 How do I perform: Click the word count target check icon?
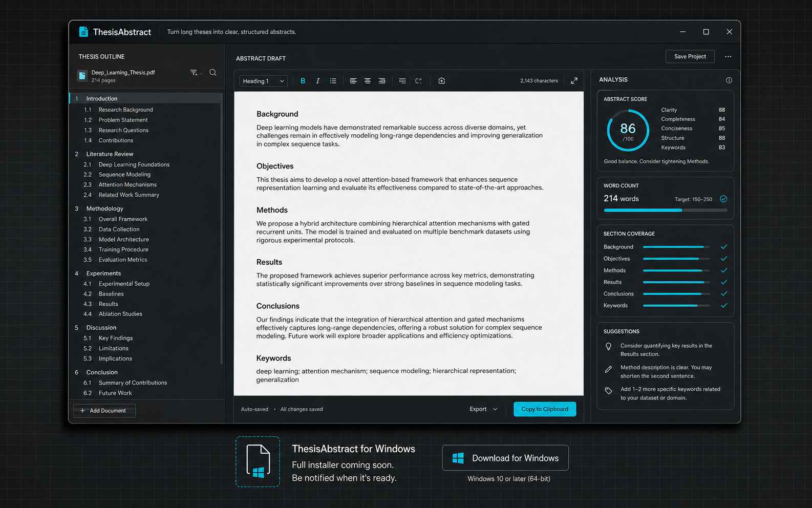pyautogui.click(x=723, y=199)
